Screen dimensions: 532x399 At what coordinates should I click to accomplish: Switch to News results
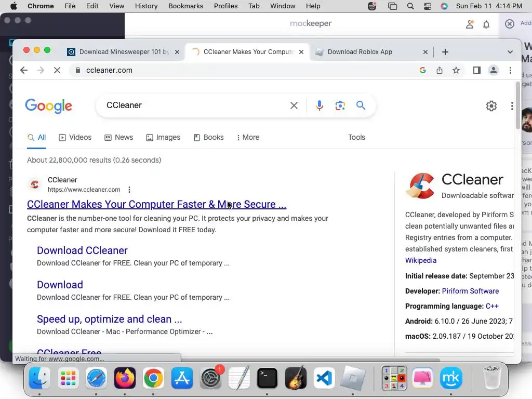coord(119,137)
